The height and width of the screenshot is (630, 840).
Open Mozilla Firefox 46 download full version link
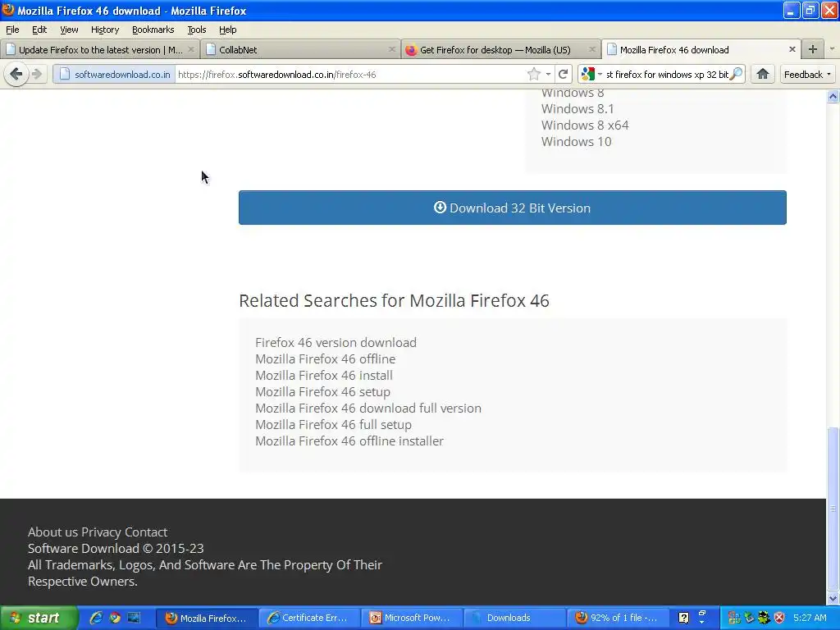368,409
